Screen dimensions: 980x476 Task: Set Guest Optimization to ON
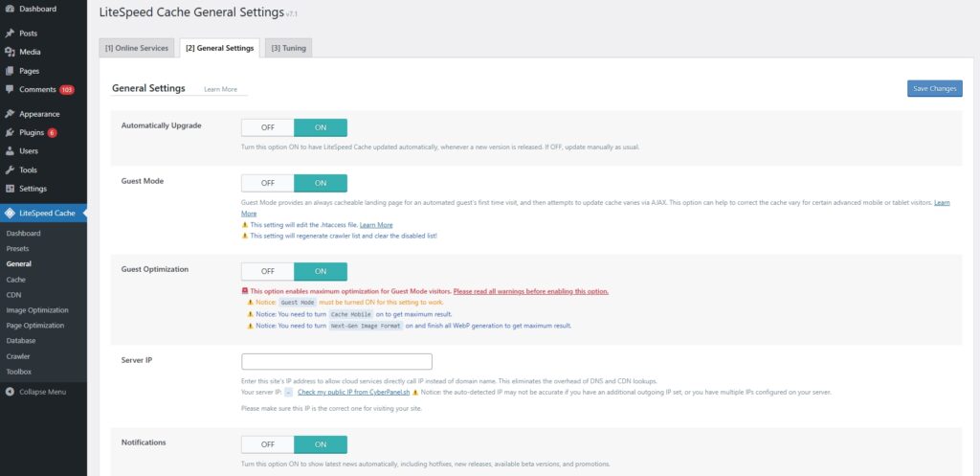coord(321,271)
